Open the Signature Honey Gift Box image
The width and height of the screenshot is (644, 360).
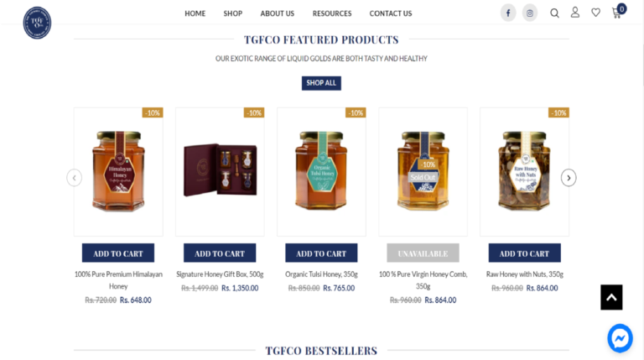(221, 172)
